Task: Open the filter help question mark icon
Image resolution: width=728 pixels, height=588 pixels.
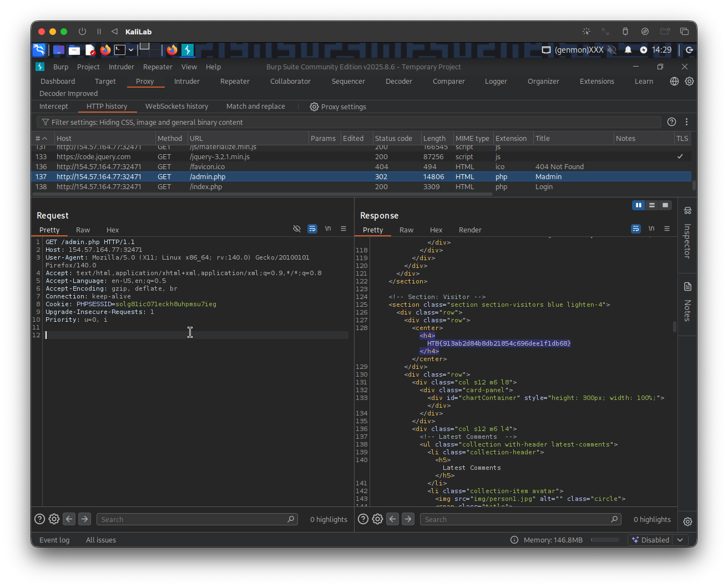Action: (x=671, y=122)
